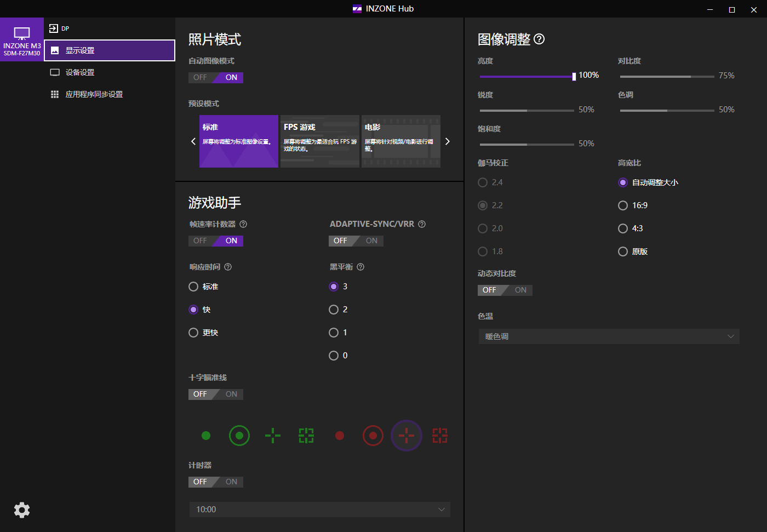This screenshot has width=767, height=532.
Task: Pick the red bracket-style crosshair
Action: [x=440, y=436]
